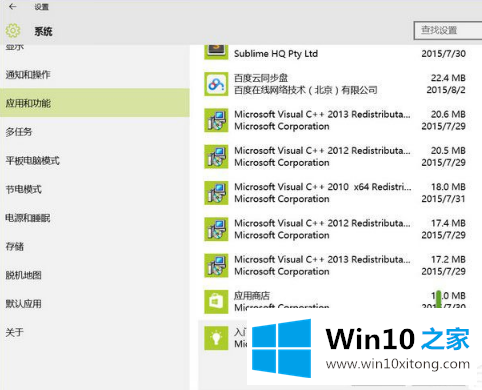Open 关于 settings page
Viewport: 482px width, 390px height.
pos(14,332)
